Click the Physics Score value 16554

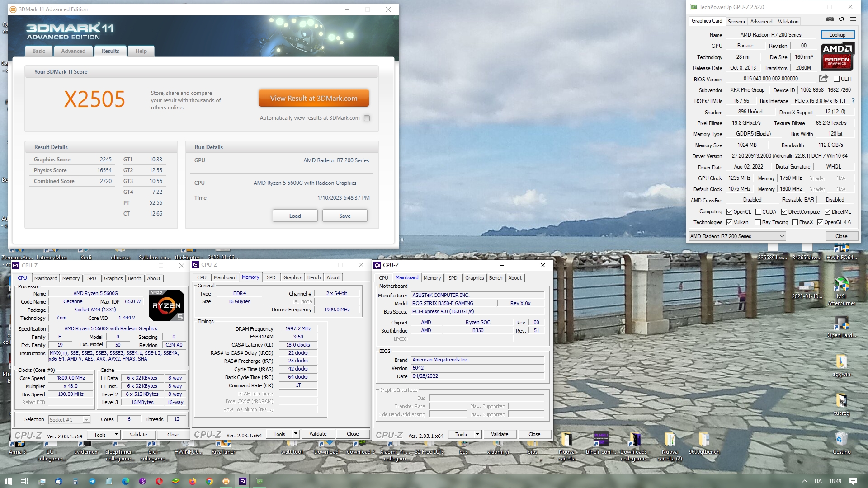(104, 170)
